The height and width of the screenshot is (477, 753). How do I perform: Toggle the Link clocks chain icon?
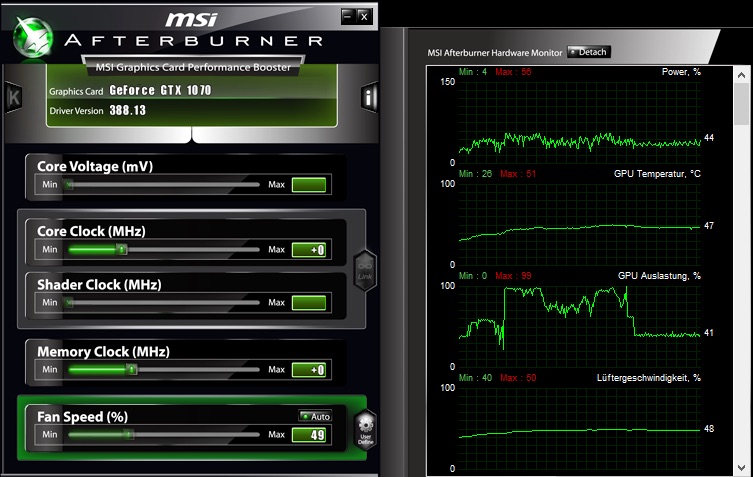(365, 270)
